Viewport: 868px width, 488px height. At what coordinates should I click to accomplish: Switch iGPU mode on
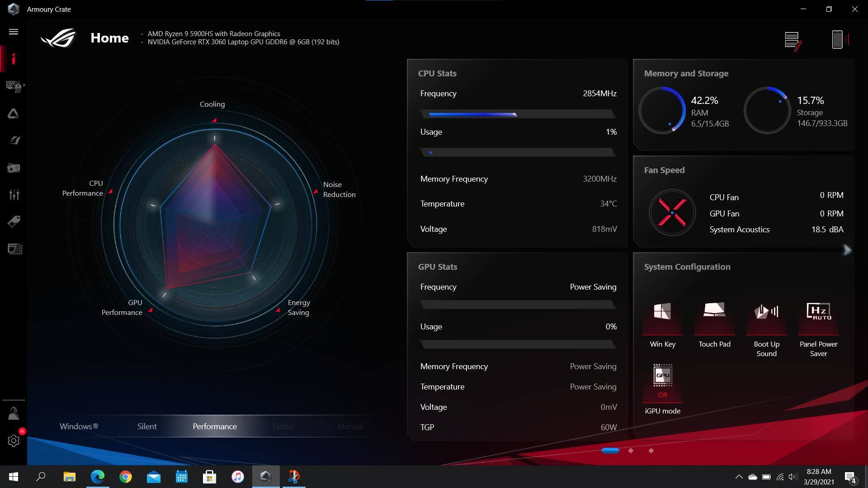(662, 382)
